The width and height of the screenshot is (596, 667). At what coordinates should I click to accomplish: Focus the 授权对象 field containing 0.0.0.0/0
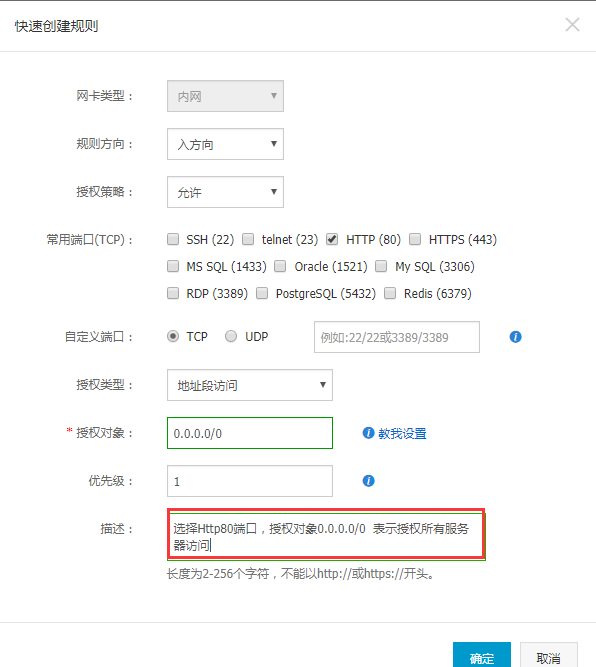point(250,433)
